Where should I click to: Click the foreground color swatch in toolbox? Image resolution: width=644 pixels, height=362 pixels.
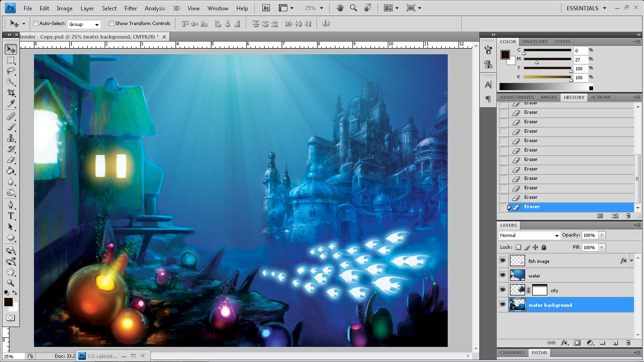tap(8, 302)
